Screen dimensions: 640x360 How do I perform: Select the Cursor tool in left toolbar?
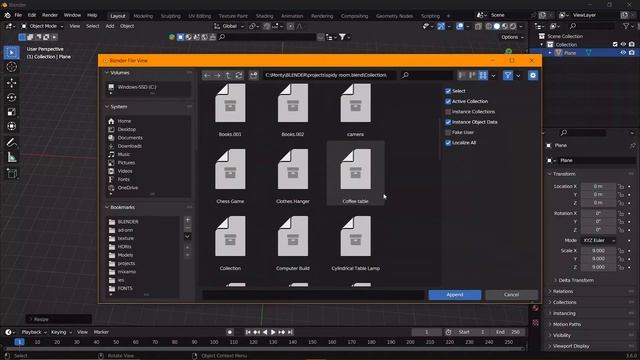(x=11, y=67)
